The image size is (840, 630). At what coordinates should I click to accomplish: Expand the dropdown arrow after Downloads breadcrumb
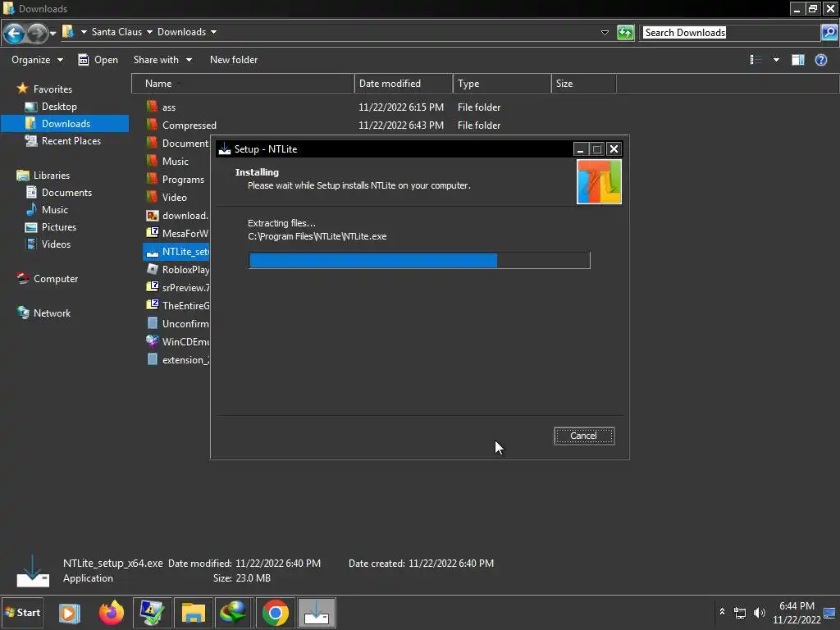tap(214, 32)
